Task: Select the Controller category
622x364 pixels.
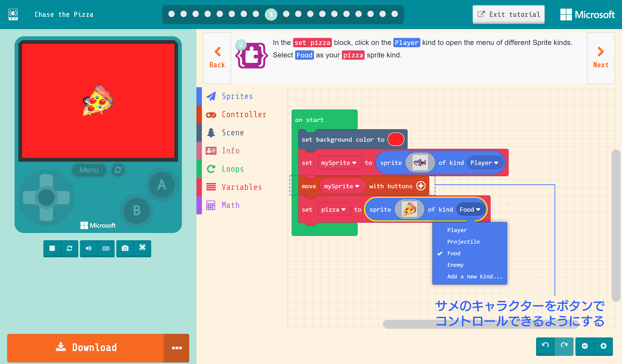Action: (244, 114)
